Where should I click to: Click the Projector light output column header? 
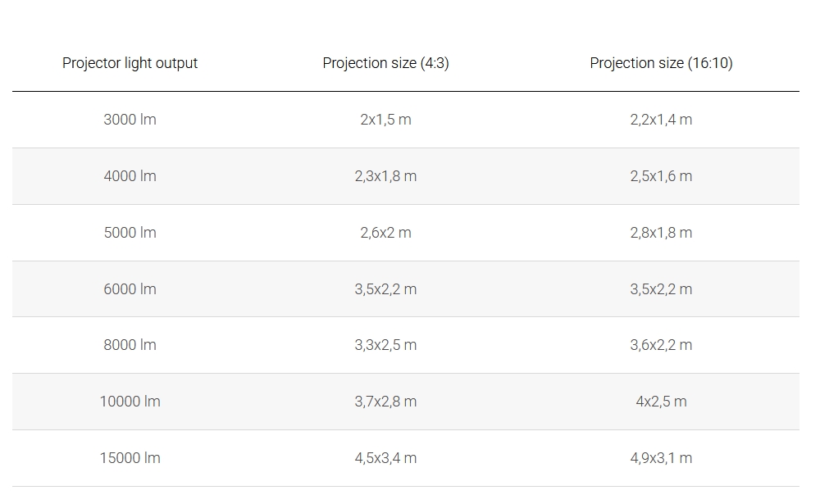[x=130, y=63]
